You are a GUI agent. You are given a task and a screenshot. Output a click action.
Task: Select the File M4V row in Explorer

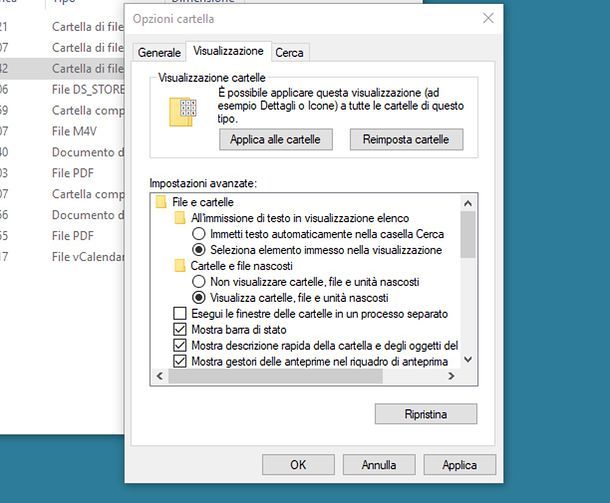coord(62,131)
